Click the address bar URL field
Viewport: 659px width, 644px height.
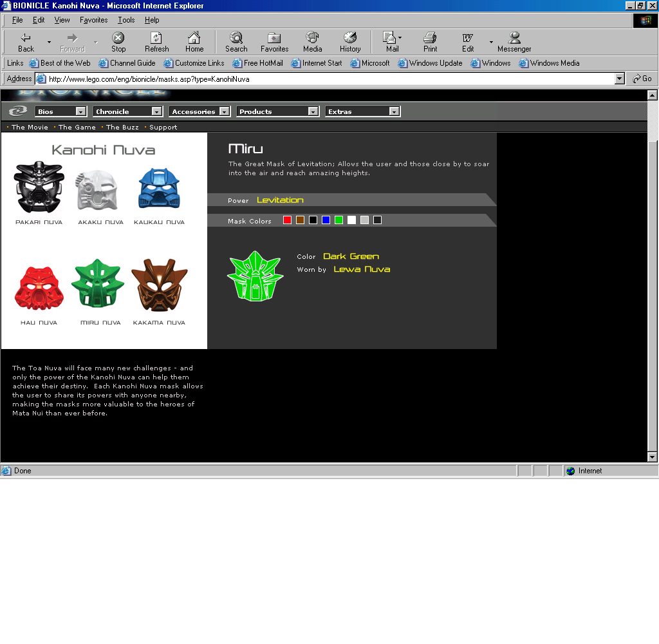[326, 79]
